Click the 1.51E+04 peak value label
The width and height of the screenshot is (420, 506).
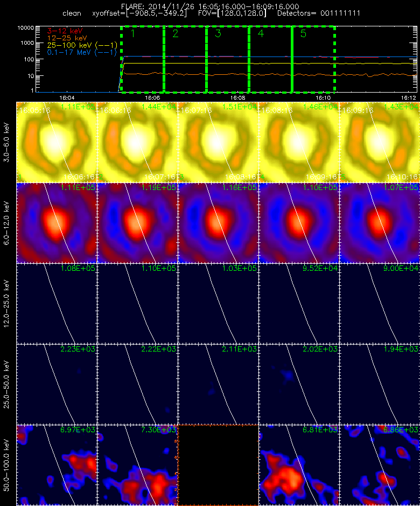240,107
